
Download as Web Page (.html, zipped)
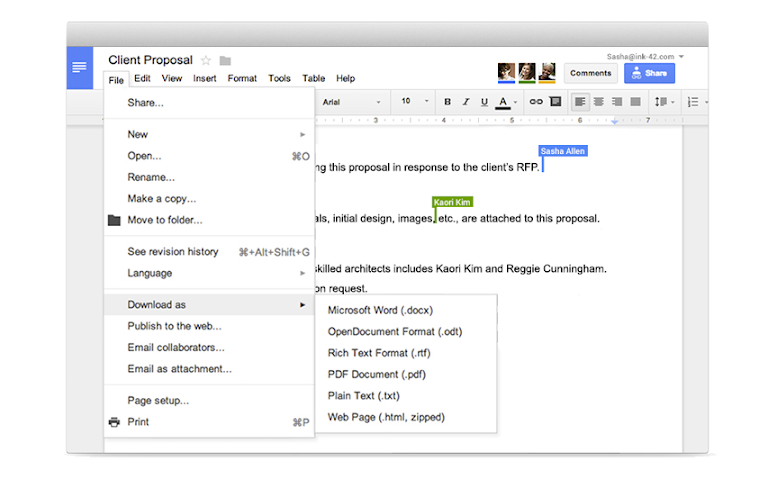click(x=406, y=417)
